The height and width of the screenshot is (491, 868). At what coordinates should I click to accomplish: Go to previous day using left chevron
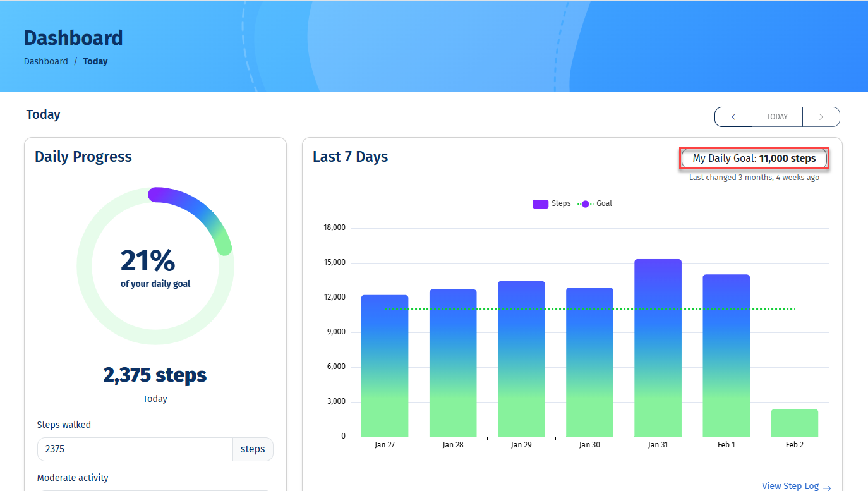tap(733, 117)
